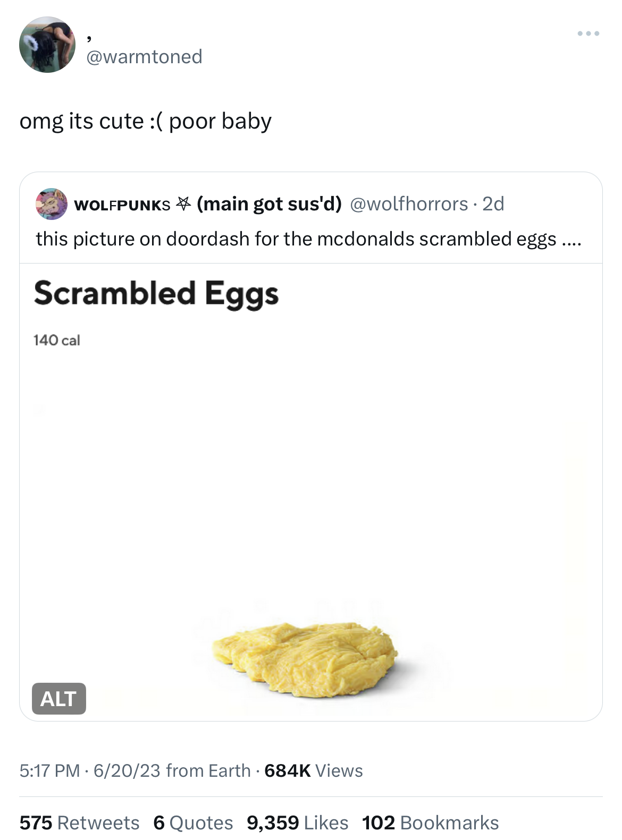Image resolution: width=622 pixels, height=840 pixels.
Task: Click the 2d quoted tweet timestamp
Action: [x=493, y=204]
